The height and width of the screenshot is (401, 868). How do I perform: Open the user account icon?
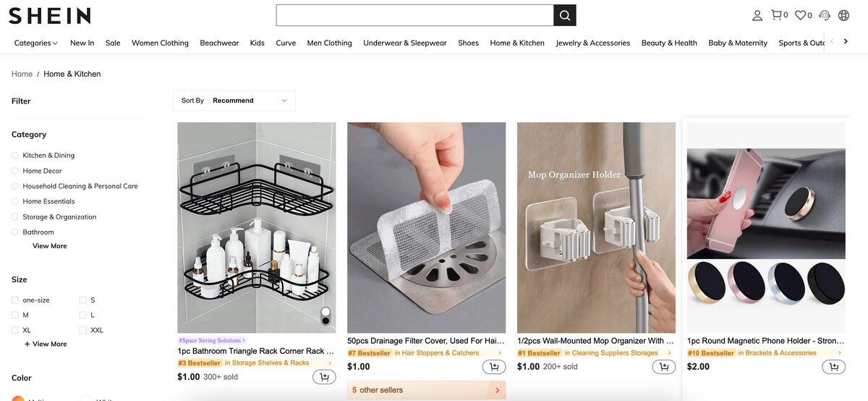[x=757, y=15]
